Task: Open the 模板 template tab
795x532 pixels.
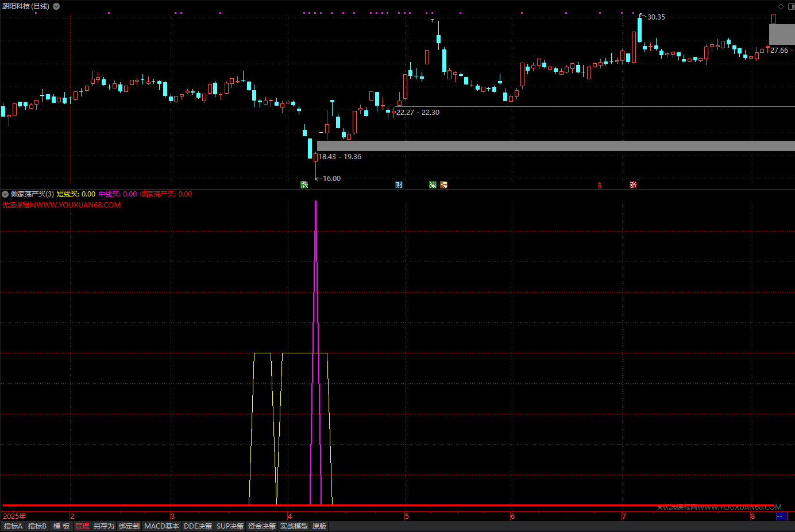Action: (61, 526)
